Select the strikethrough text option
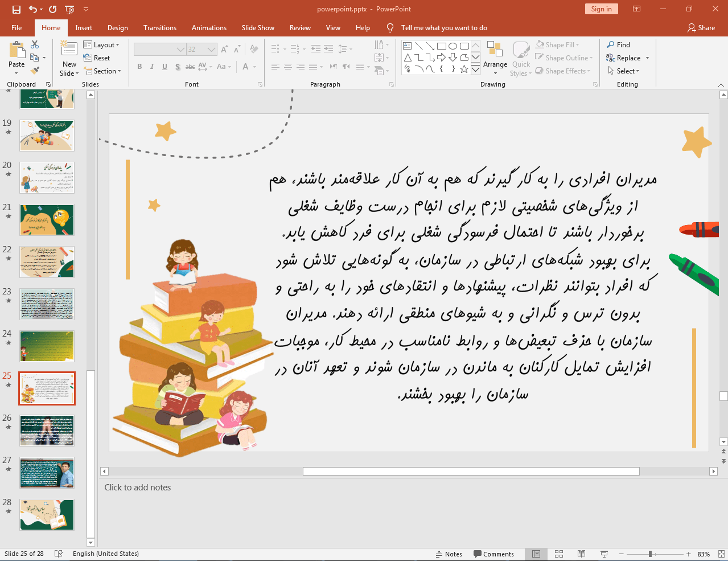728x561 pixels. pyautogui.click(x=190, y=67)
